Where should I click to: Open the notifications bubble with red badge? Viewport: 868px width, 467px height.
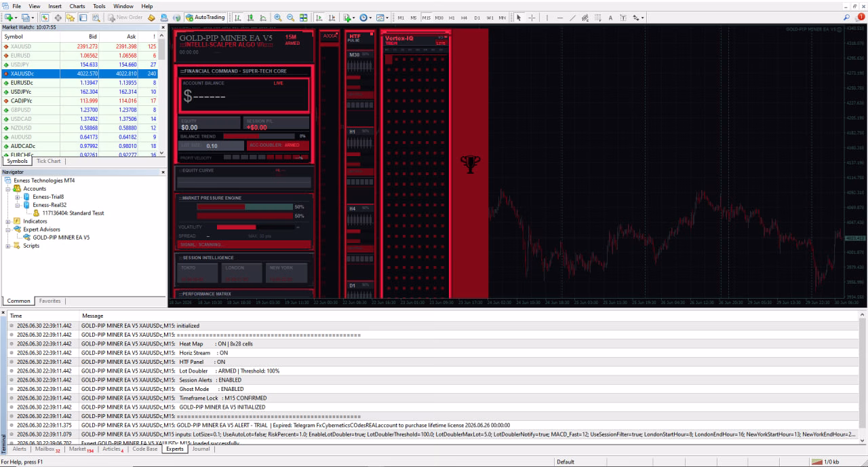coord(859,17)
